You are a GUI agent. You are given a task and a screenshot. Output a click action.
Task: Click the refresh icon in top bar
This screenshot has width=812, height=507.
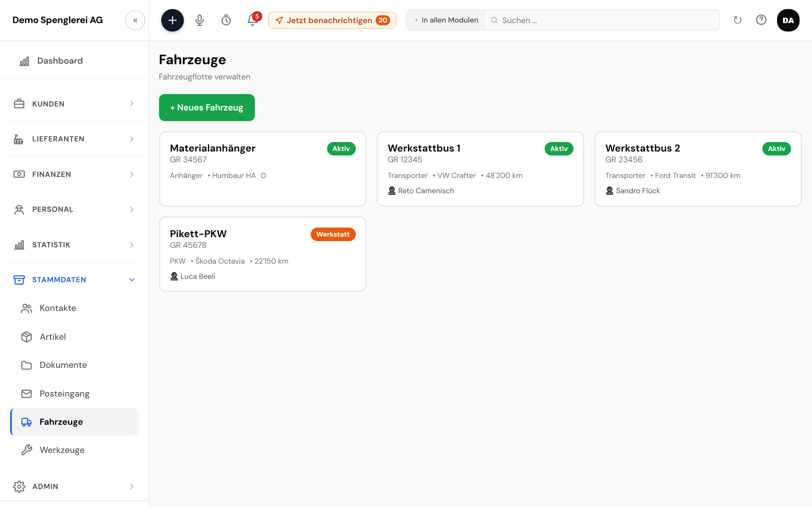coord(738,20)
